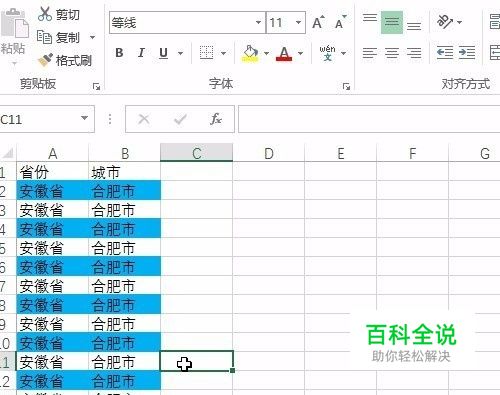Click the formula bar Cancel (X) button
The height and width of the screenshot is (395, 500).
point(144,119)
